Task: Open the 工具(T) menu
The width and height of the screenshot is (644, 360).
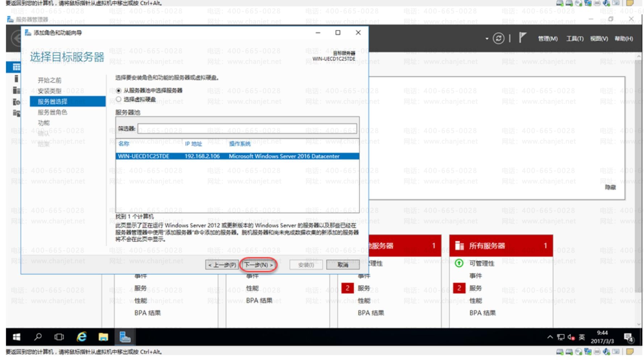Action: point(575,39)
